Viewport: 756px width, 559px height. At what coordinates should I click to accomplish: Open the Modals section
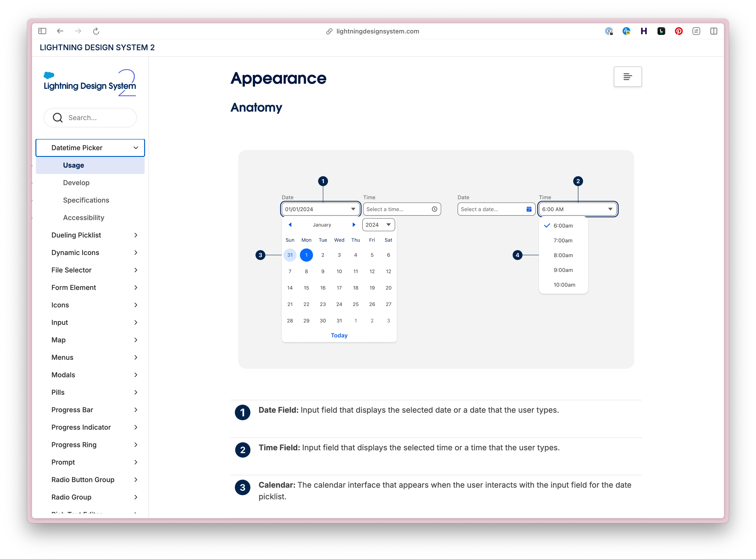(x=90, y=375)
